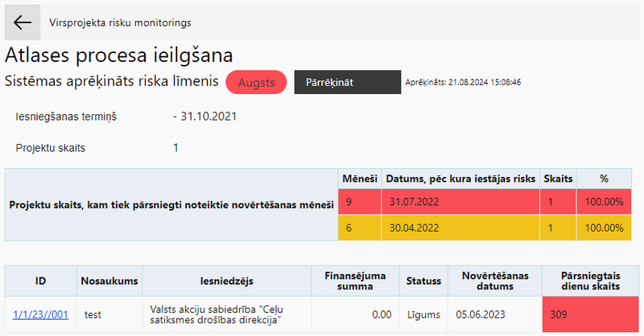Viewport: 644px width, 336px height.
Task: Click the Nosaukums column header
Action: [x=109, y=281]
